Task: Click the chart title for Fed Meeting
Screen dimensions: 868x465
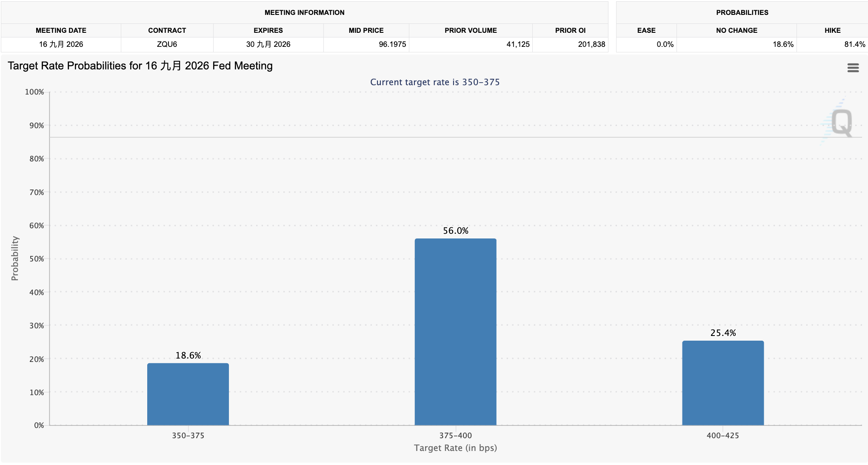Action: 140,66
